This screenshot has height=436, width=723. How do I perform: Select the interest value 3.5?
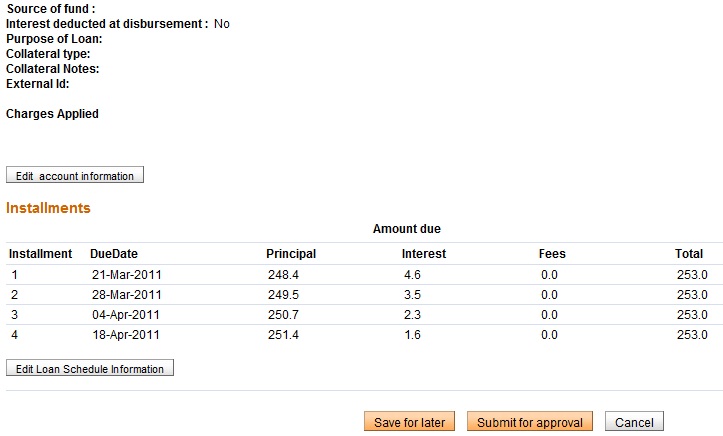[x=412, y=295]
